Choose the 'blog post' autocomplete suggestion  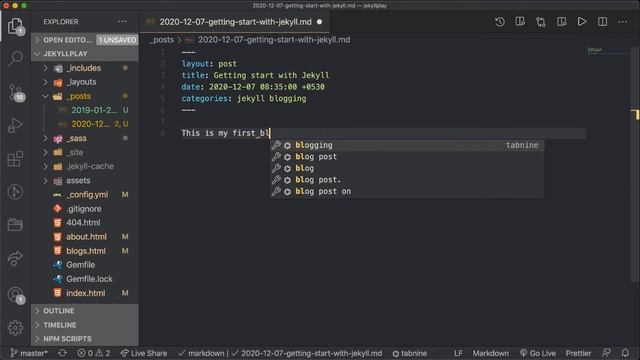(x=407, y=157)
